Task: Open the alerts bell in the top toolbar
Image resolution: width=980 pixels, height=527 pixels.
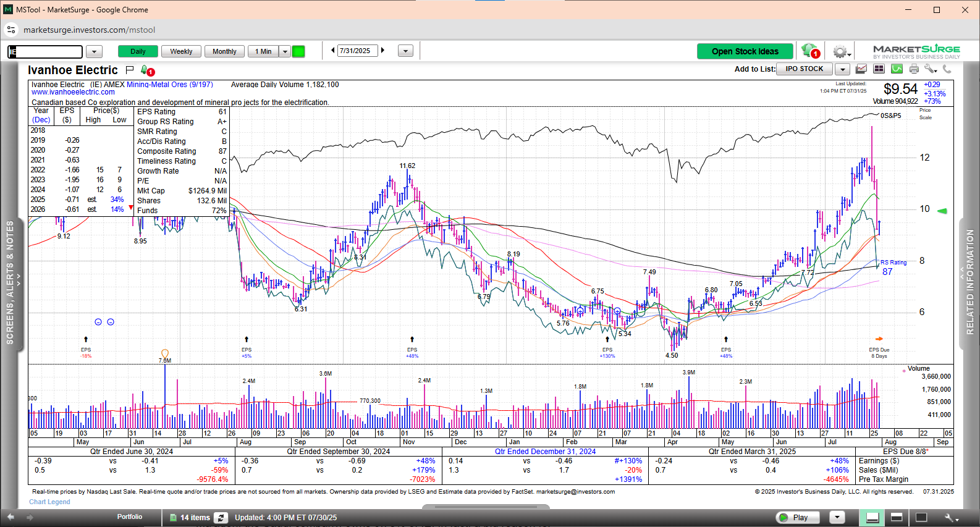Action: pyautogui.click(x=809, y=51)
